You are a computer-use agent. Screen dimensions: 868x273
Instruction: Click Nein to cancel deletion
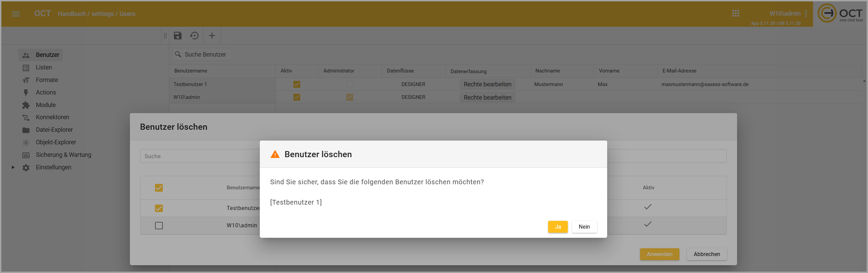pos(584,227)
